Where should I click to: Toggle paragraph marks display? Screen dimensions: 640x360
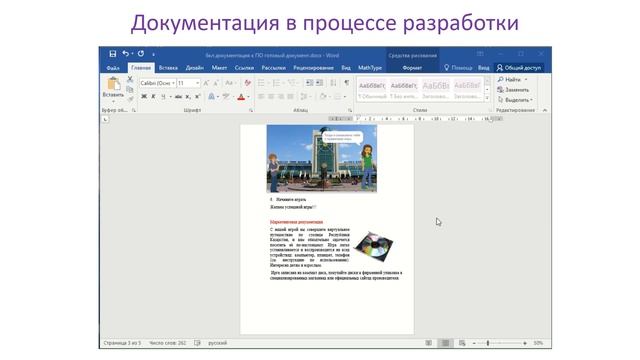click(x=347, y=83)
